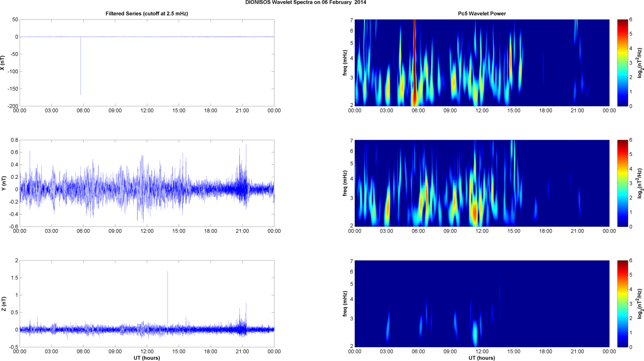This screenshot has height=361, width=644.
Task: Click the 'log2(nT²/Hz)' label beside the bottom colorbar
Action: tap(640, 304)
